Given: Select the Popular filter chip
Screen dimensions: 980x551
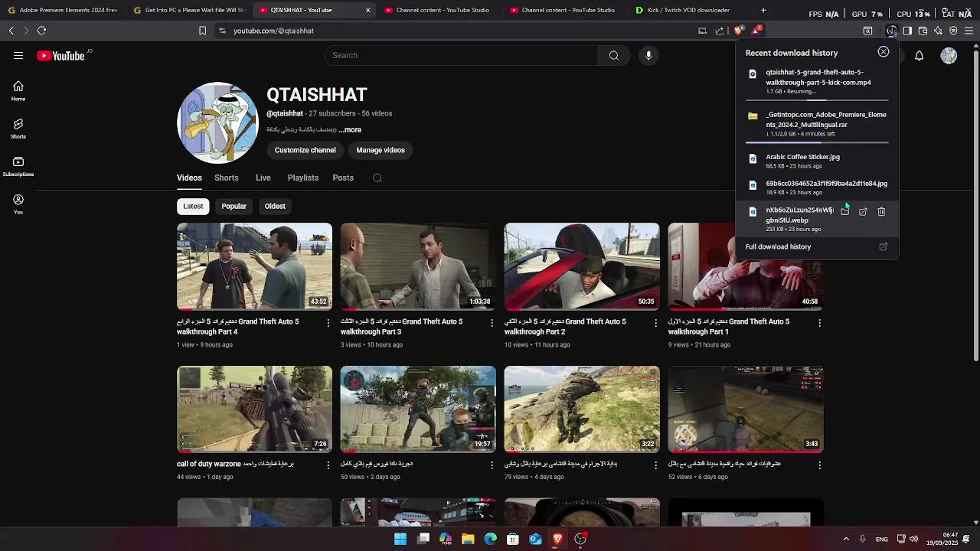Looking at the screenshot, I should (234, 206).
